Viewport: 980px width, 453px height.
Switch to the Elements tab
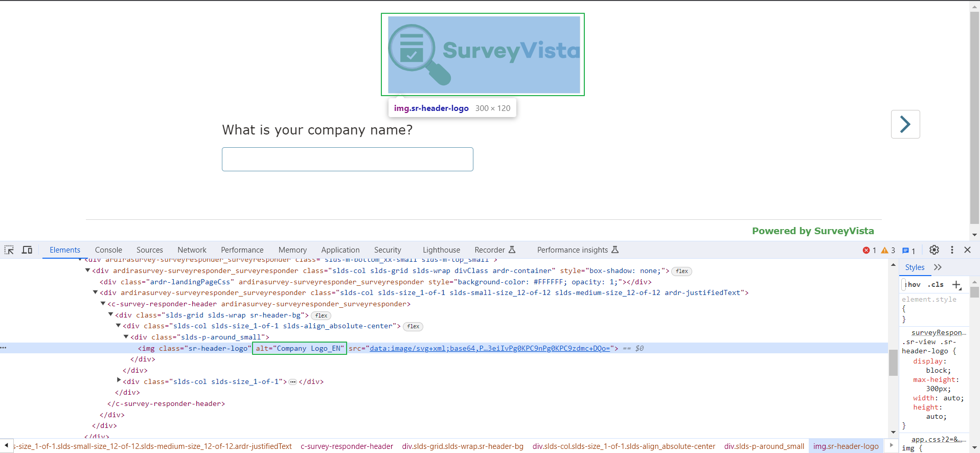[x=65, y=250]
